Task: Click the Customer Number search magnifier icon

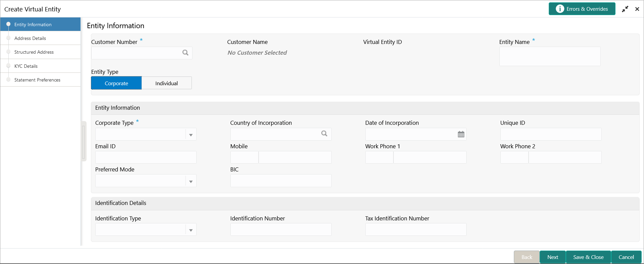Action: [185, 53]
